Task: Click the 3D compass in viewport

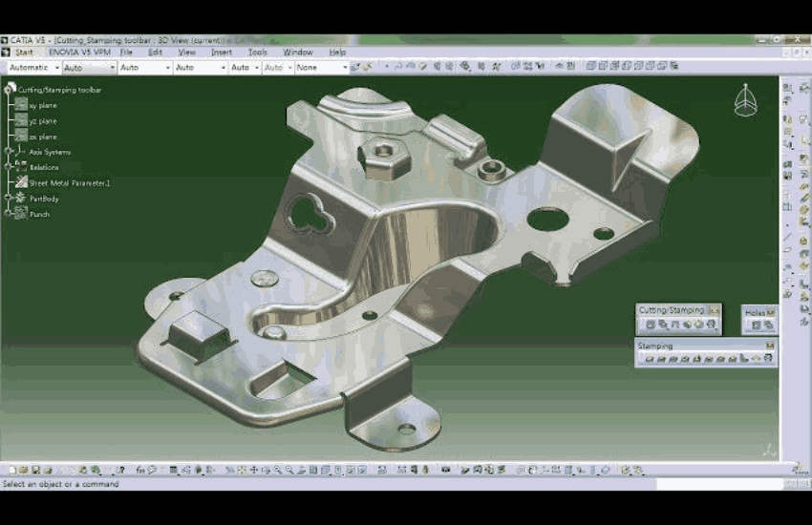Action: click(744, 99)
